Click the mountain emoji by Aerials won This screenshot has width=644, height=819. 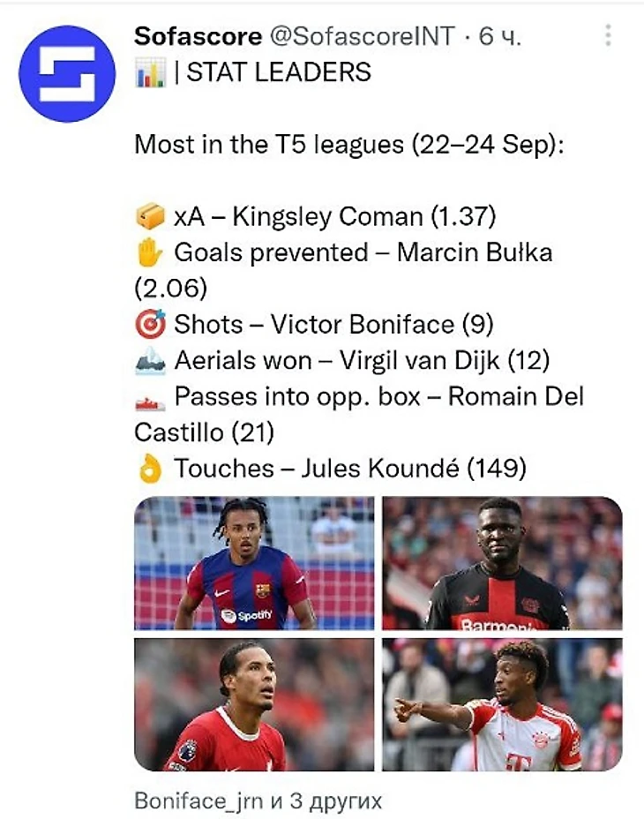[x=150, y=361]
